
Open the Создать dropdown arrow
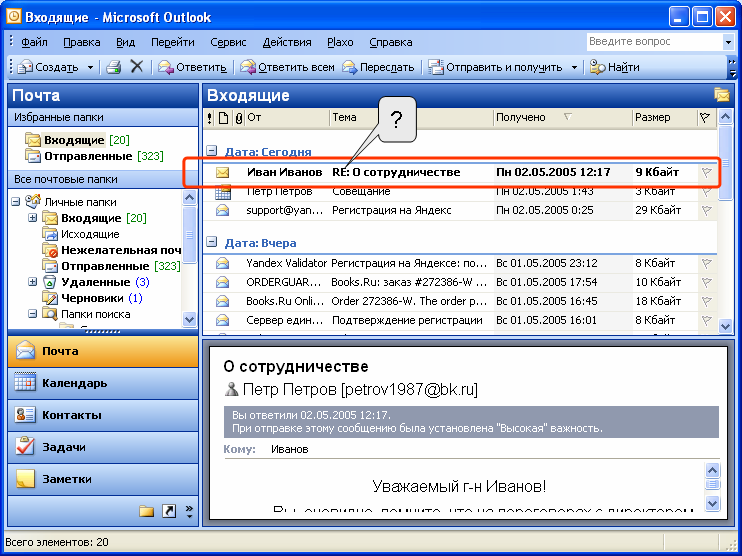[90, 68]
